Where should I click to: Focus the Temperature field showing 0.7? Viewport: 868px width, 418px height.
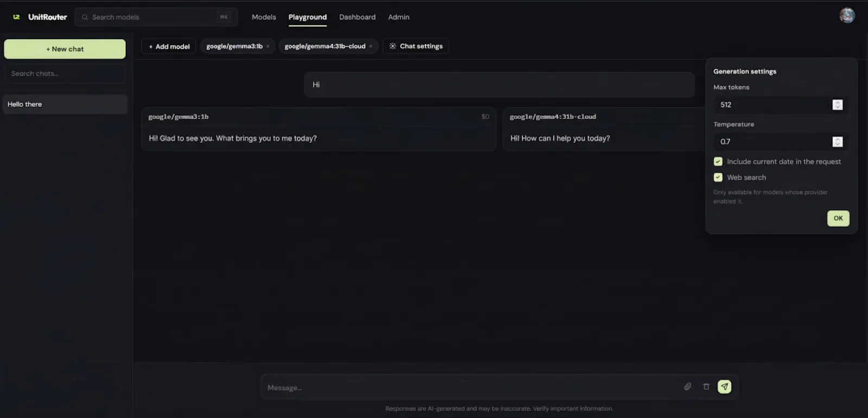point(781,142)
